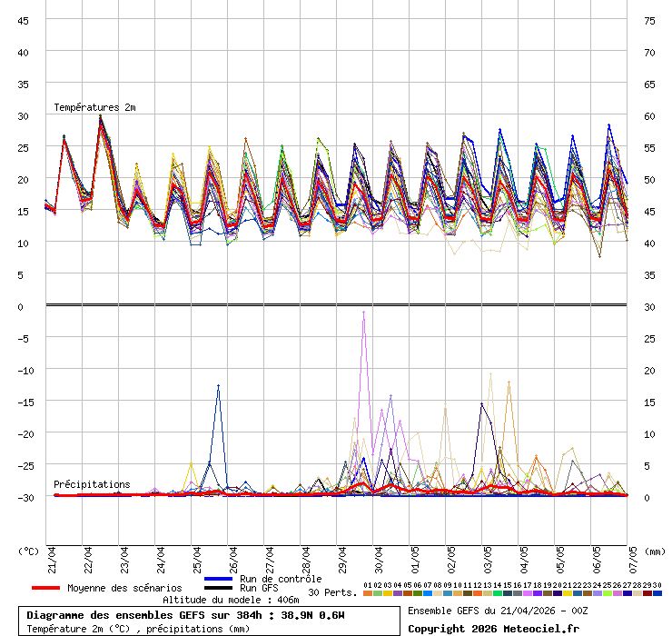Click the '30 Perts.' legend label
672x636 pixels.
coord(332,592)
